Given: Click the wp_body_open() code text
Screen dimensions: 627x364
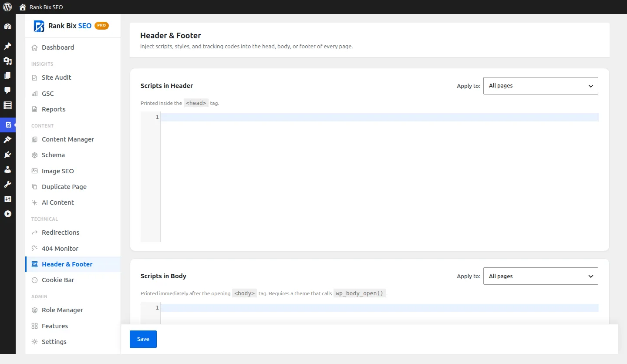Looking at the screenshot, I should pos(360,293).
